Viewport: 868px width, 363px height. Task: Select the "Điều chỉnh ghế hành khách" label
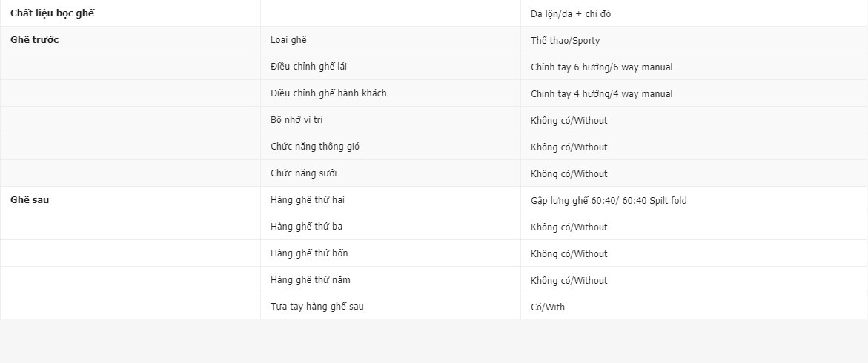(x=328, y=93)
